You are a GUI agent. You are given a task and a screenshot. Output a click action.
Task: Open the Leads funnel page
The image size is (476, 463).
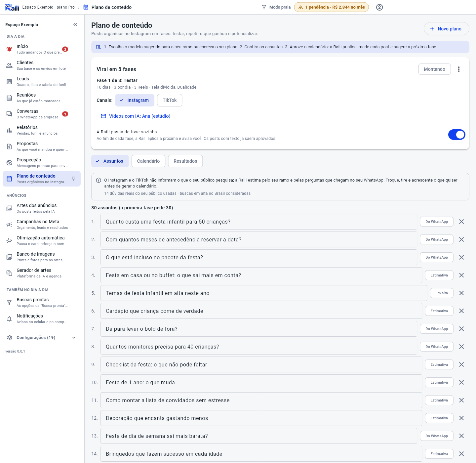pyautogui.click(x=42, y=82)
